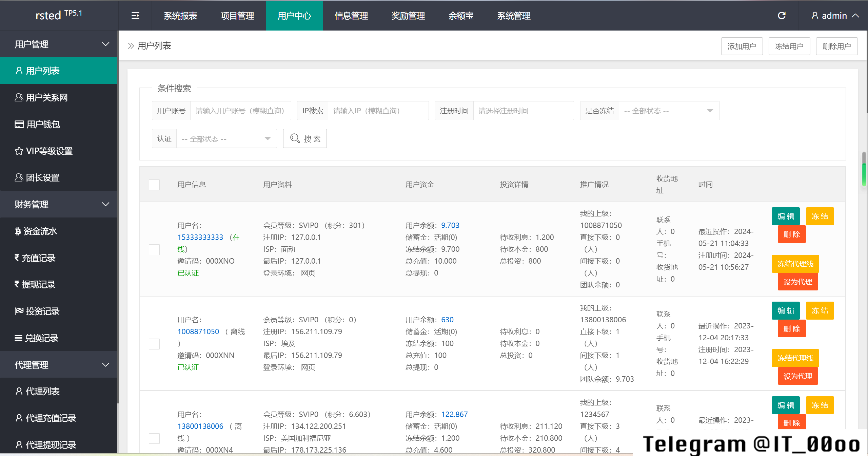Open the 认证 status dropdown
This screenshot has width=868, height=456.
pyautogui.click(x=226, y=138)
